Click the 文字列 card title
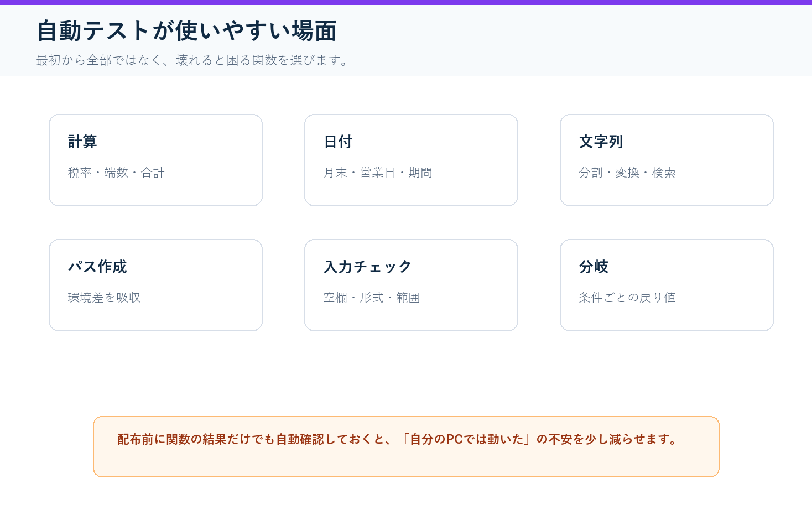Image resolution: width=812 pixels, height=520 pixels. click(601, 142)
